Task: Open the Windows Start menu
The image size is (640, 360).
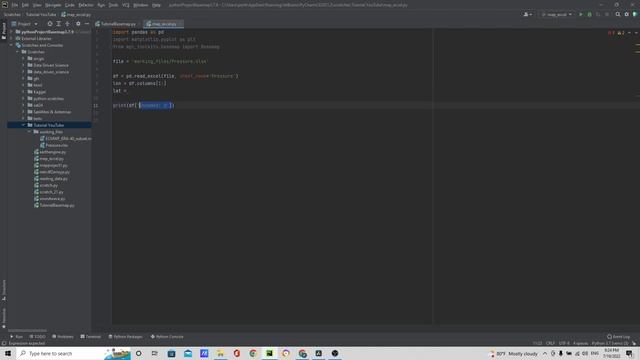Action: 8,353
